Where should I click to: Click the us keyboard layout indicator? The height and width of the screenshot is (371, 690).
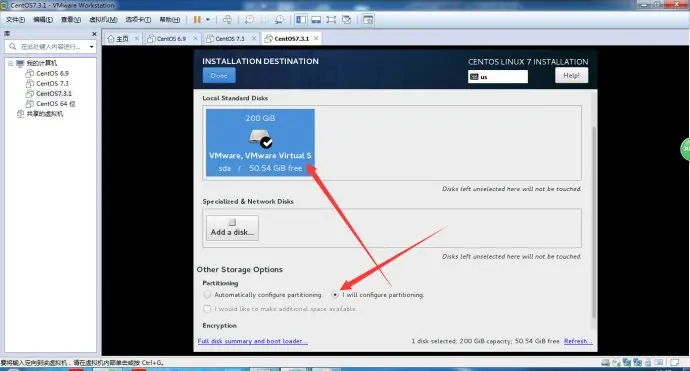(498, 77)
